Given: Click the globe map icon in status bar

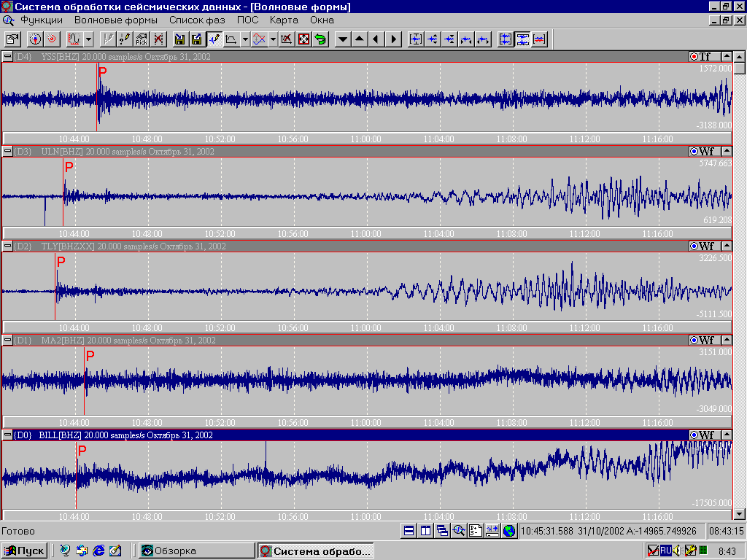Looking at the screenshot, I should 508,531.
